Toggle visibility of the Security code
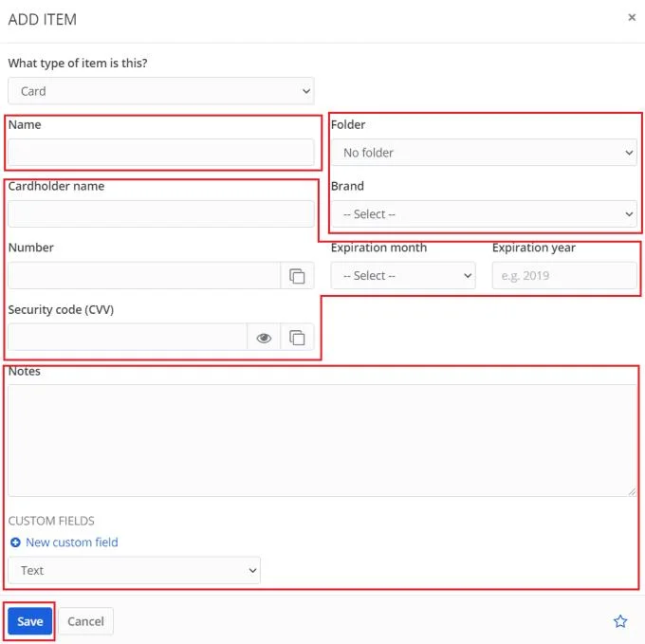This screenshot has width=645, height=644. 264,338
